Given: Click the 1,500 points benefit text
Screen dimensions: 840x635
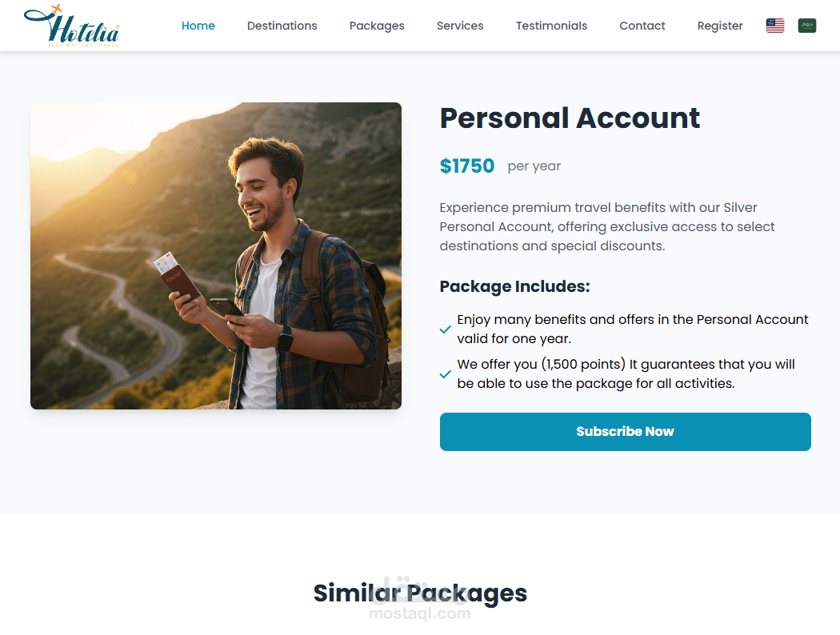Looking at the screenshot, I should pos(626,373).
